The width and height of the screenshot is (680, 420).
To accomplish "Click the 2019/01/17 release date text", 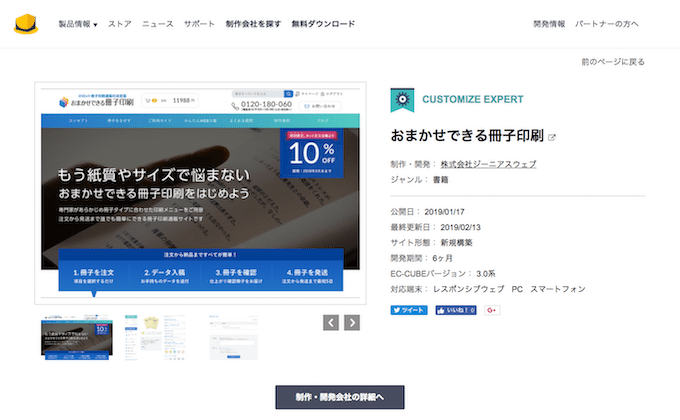I will [444, 212].
